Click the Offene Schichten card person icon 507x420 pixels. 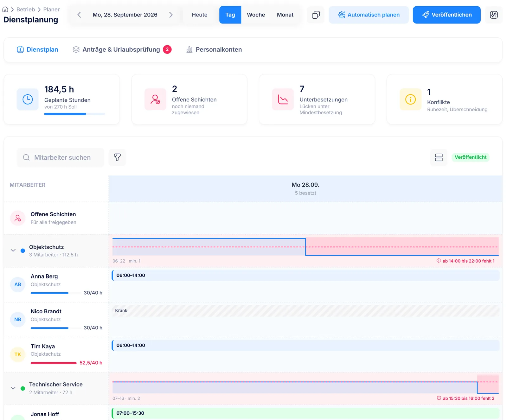(155, 99)
